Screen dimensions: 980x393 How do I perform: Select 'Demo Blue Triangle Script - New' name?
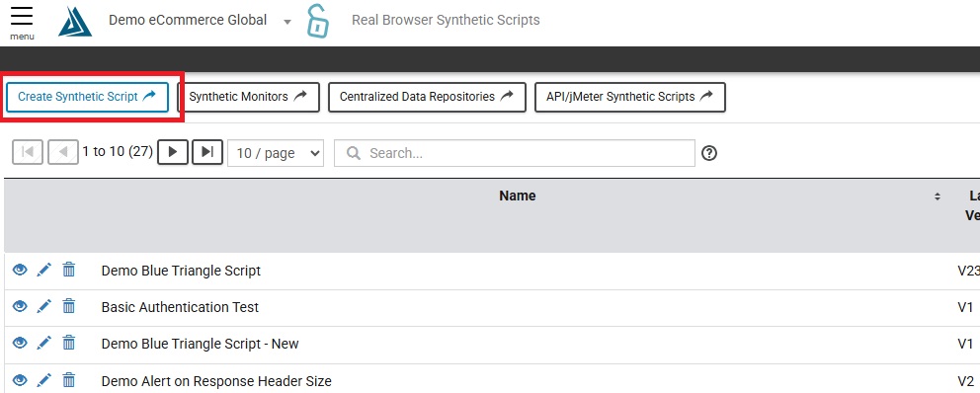(200, 345)
